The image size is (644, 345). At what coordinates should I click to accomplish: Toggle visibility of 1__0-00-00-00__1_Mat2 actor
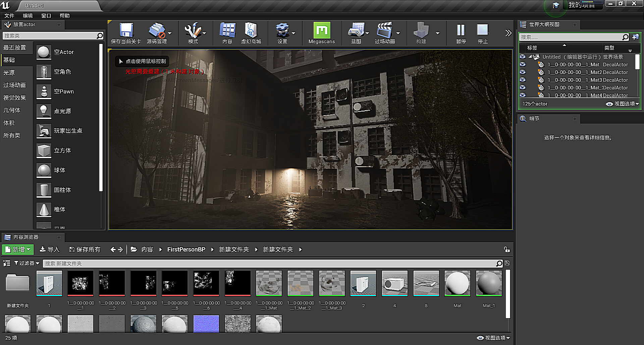[x=523, y=72]
